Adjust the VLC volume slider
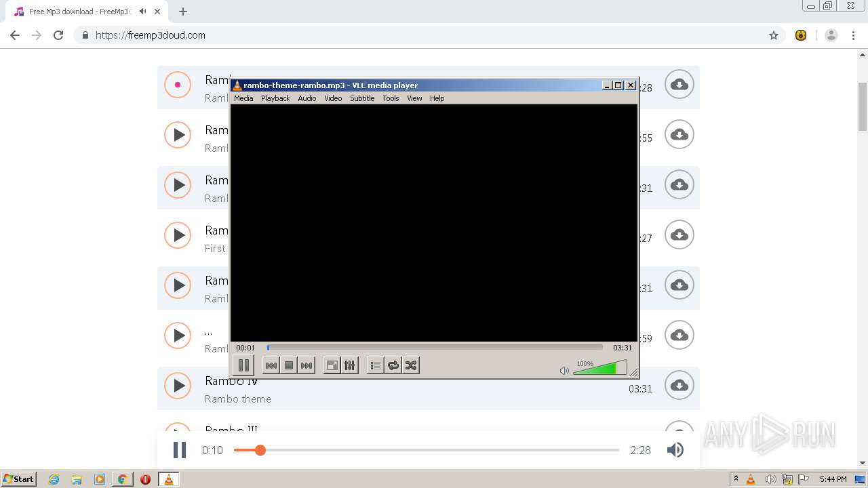This screenshot has width=868, height=488. (x=599, y=368)
